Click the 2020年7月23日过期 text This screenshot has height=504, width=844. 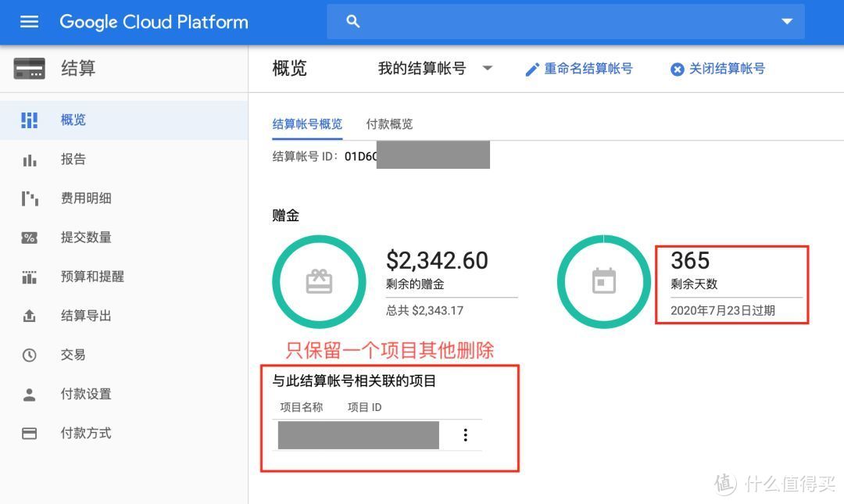723,311
